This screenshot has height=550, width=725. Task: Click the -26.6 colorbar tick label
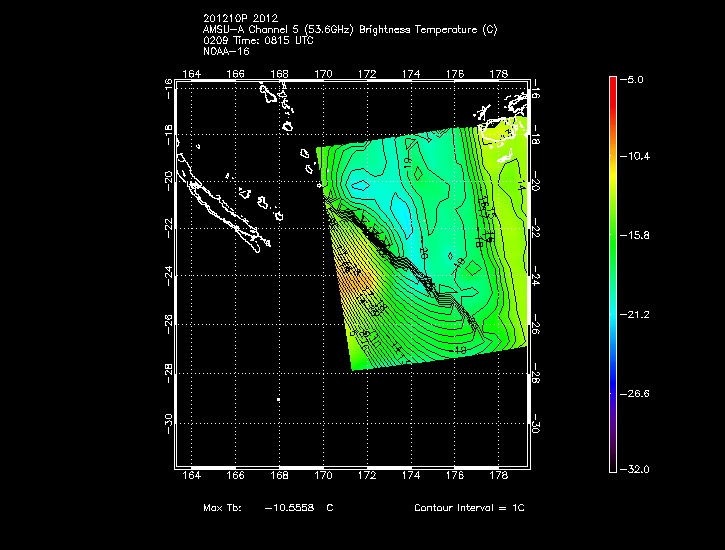point(636,393)
